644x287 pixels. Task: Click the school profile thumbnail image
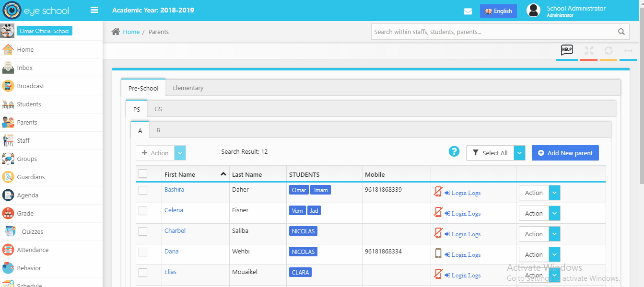[7, 31]
